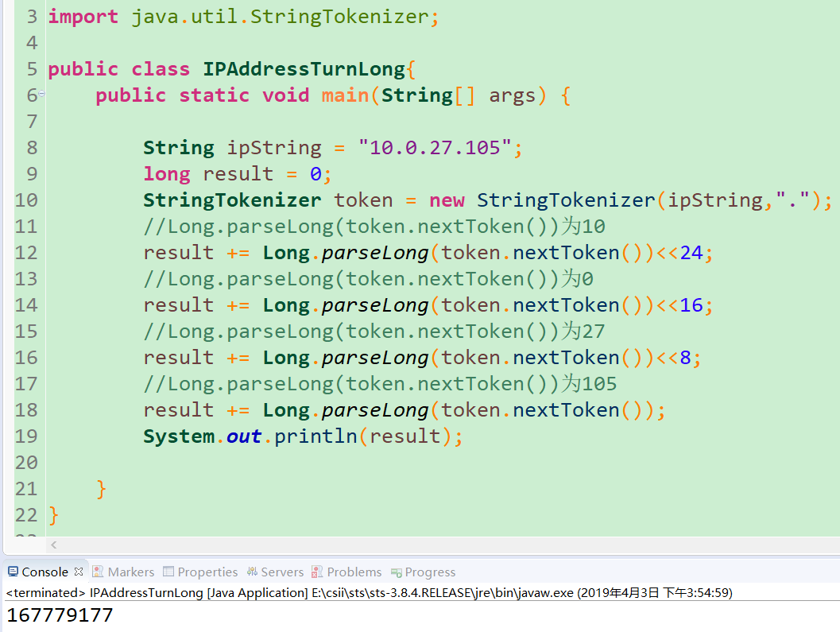This screenshot has width=840, height=632.
Task: Click the comment ending with 为105
Action: coord(380,384)
